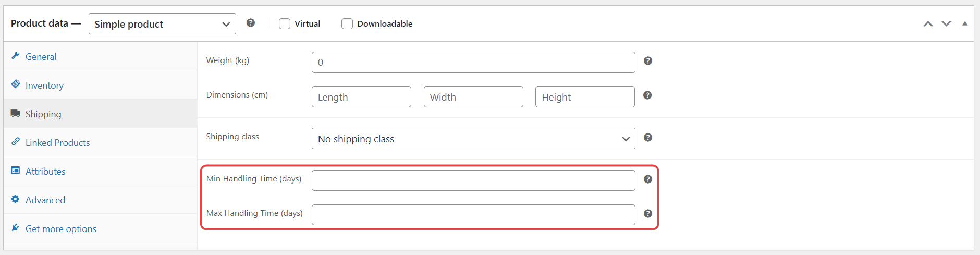Open the No shipping class dropdown

point(473,139)
